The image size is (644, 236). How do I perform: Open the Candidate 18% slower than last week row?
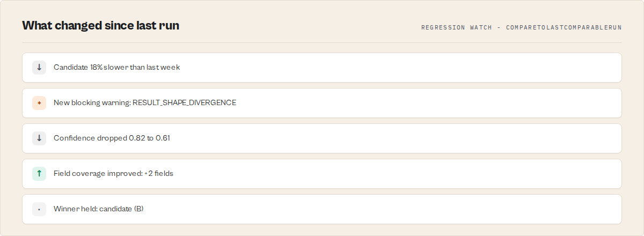click(322, 68)
